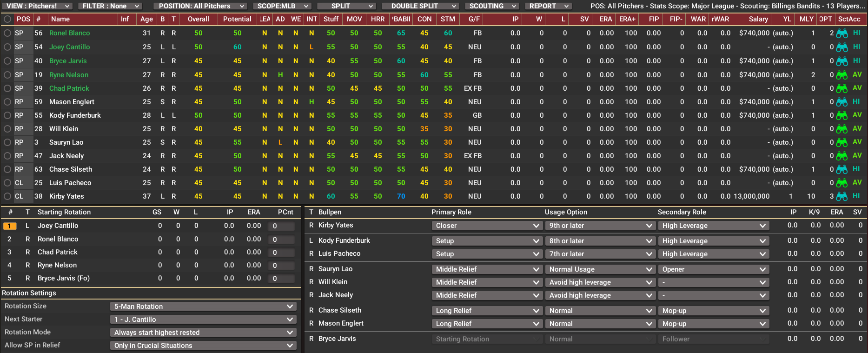Select Joey Cantillo in Starting Rotation list
The image size is (868, 353).
[58, 226]
